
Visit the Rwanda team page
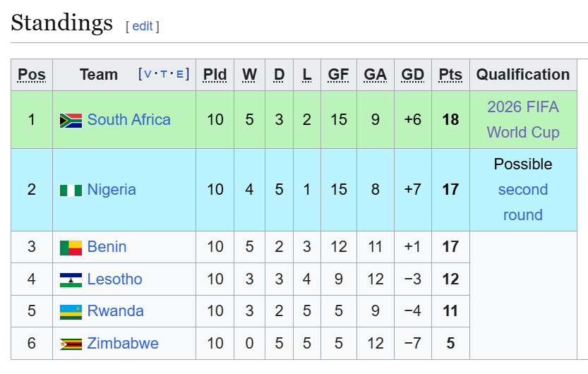point(115,311)
